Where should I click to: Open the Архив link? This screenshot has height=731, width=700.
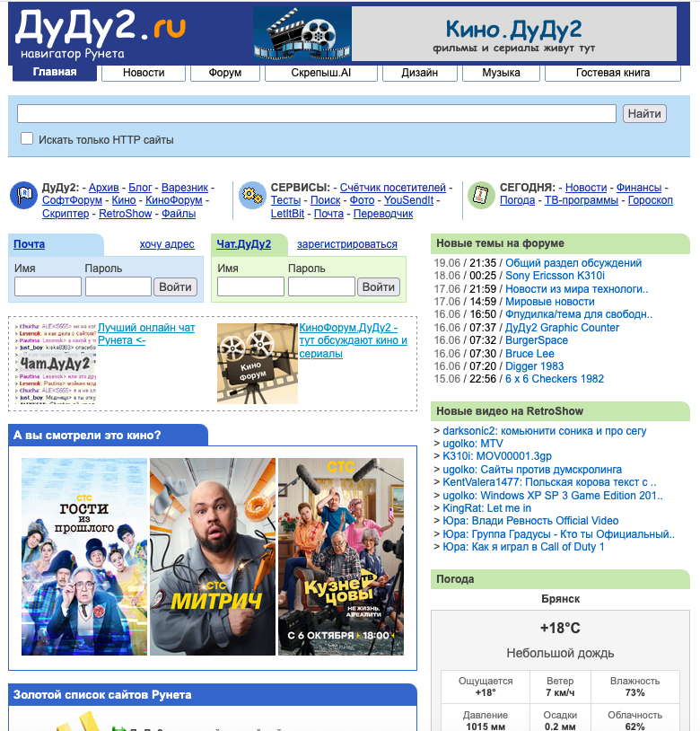click(x=104, y=188)
